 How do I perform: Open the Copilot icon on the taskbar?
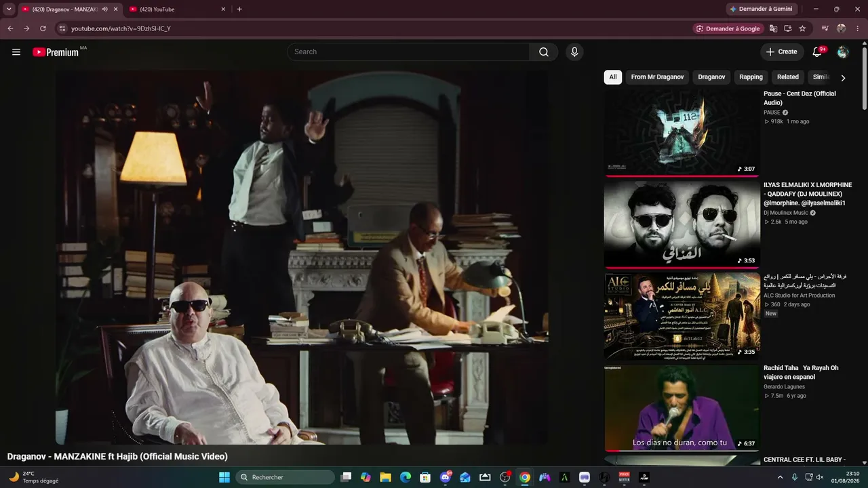(366, 477)
